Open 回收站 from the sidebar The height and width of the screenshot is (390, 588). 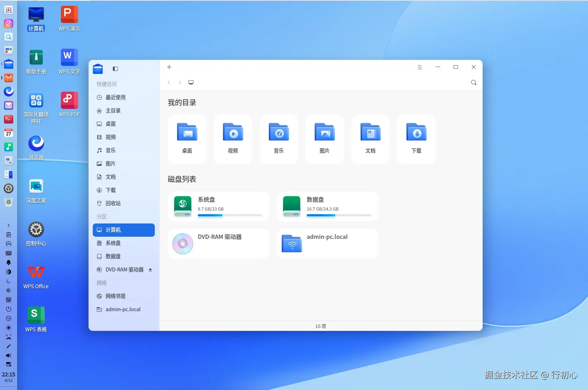124,203
